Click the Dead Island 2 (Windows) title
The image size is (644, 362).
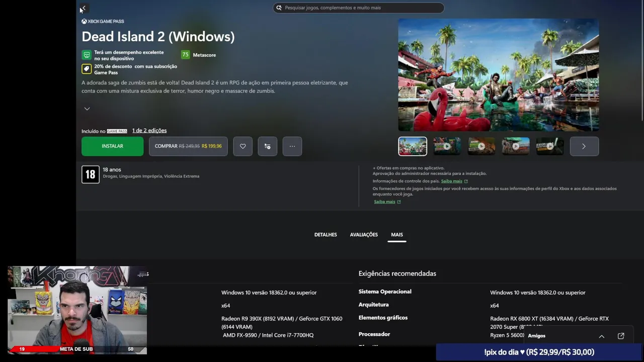click(x=158, y=37)
